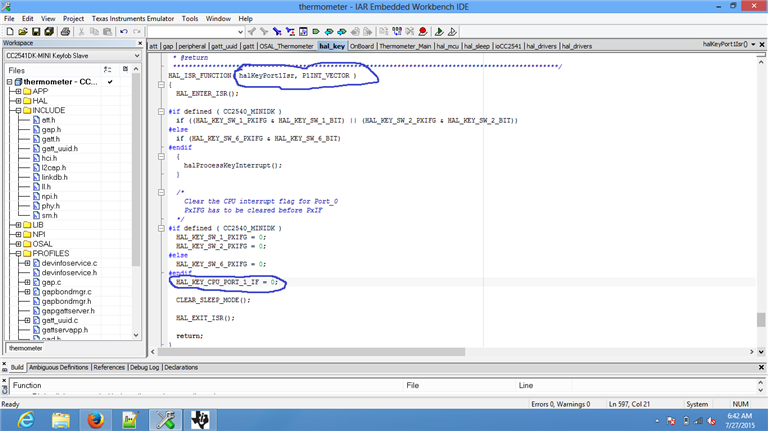Collapse the thermometer project root node
Screen dimensions: 768x431
[x=9, y=82]
